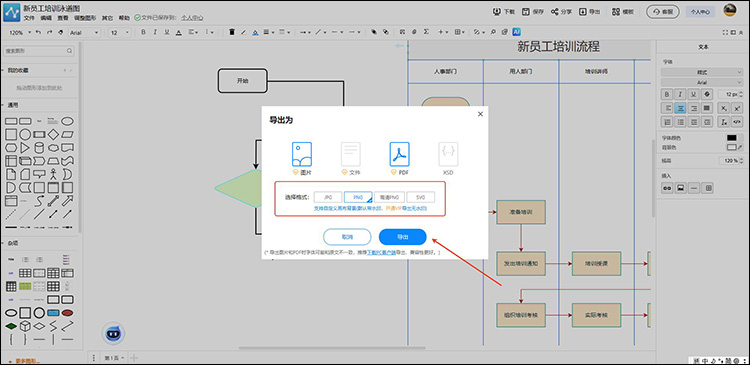Open the 下载PC客户端 link in dialog footer
750x365 pixels.
(x=381, y=252)
